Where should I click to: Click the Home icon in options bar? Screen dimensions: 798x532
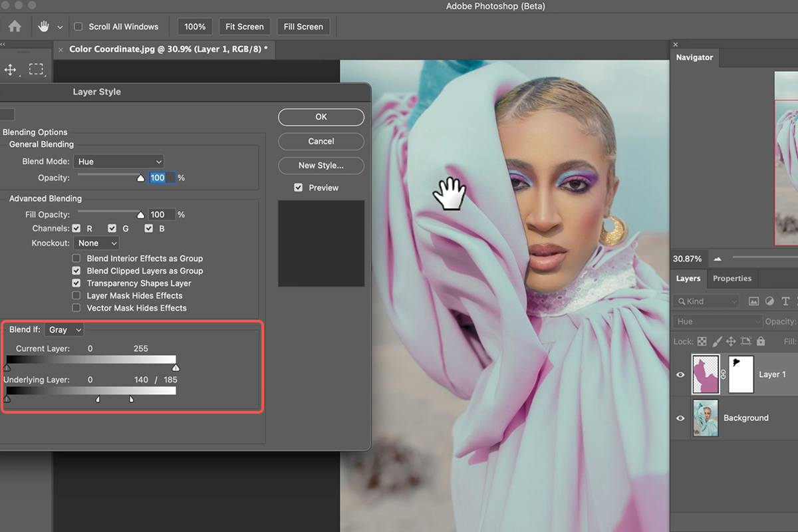tap(15, 27)
